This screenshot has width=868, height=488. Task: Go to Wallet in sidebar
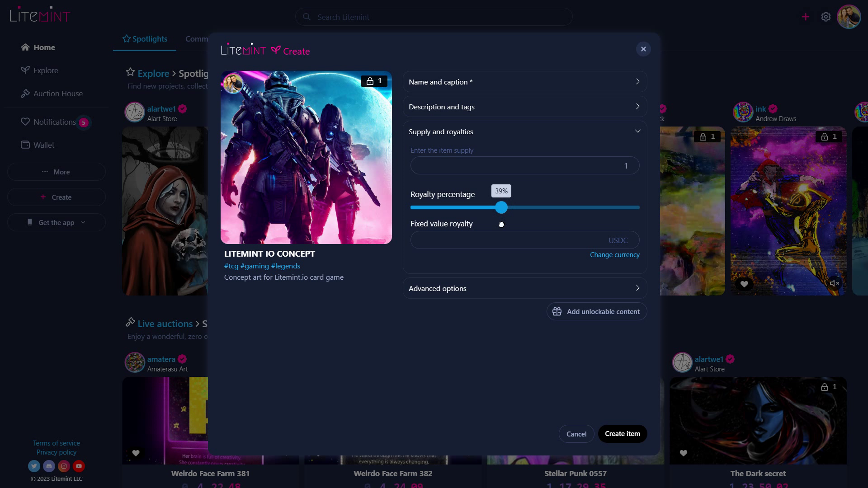point(44,145)
